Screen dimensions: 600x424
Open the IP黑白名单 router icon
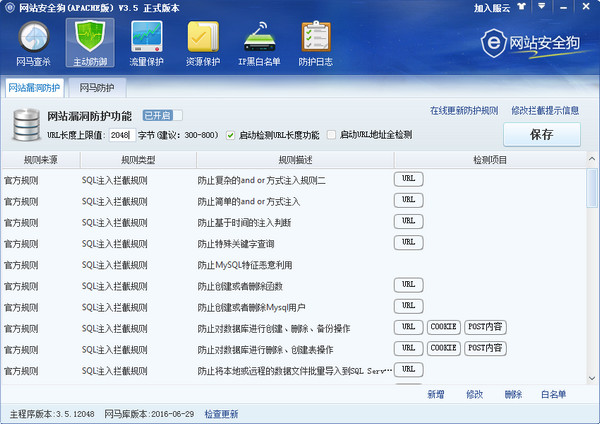pyautogui.click(x=259, y=43)
